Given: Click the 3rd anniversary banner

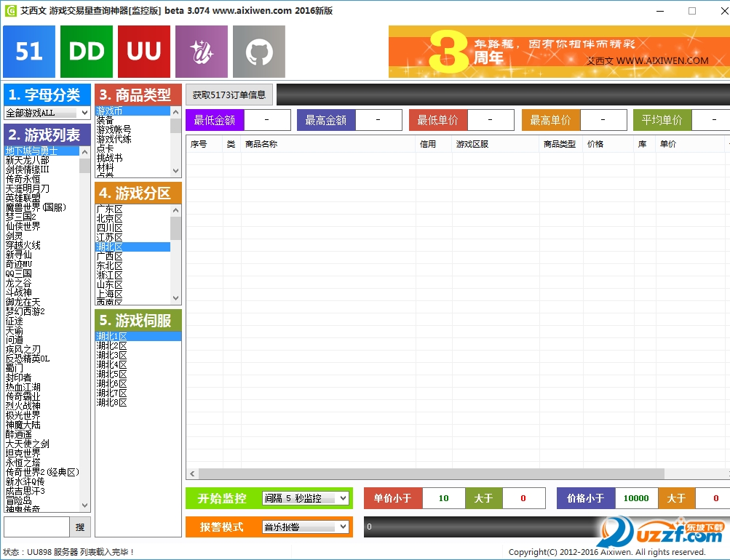Looking at the screenshot, I should 559,52.
